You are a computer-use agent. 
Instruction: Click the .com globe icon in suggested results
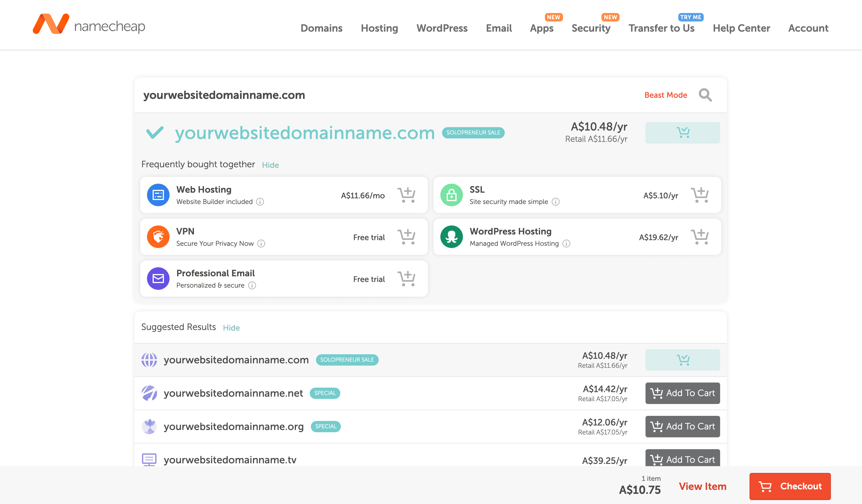click(149, 360)
